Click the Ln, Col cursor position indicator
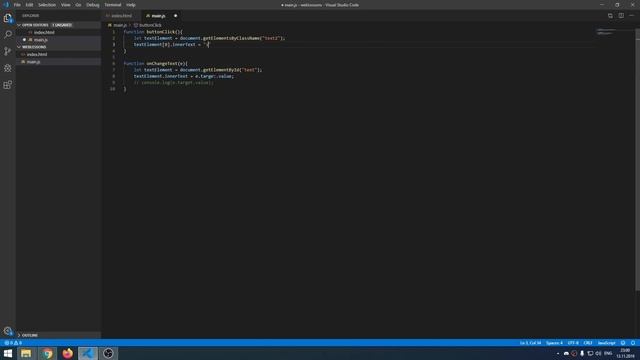This screenshot has height=360, width=640. [x=530, y=343]
